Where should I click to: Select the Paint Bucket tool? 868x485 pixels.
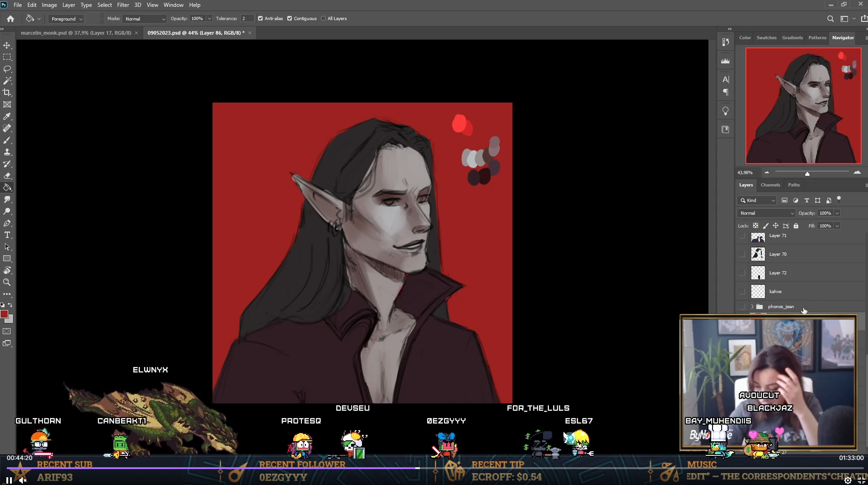(7, 188)
